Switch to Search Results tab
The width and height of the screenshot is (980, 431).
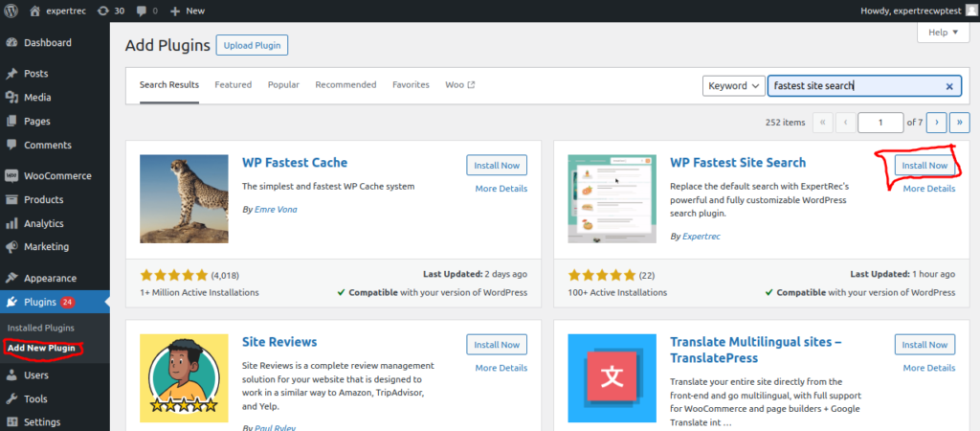pos(169,85)
